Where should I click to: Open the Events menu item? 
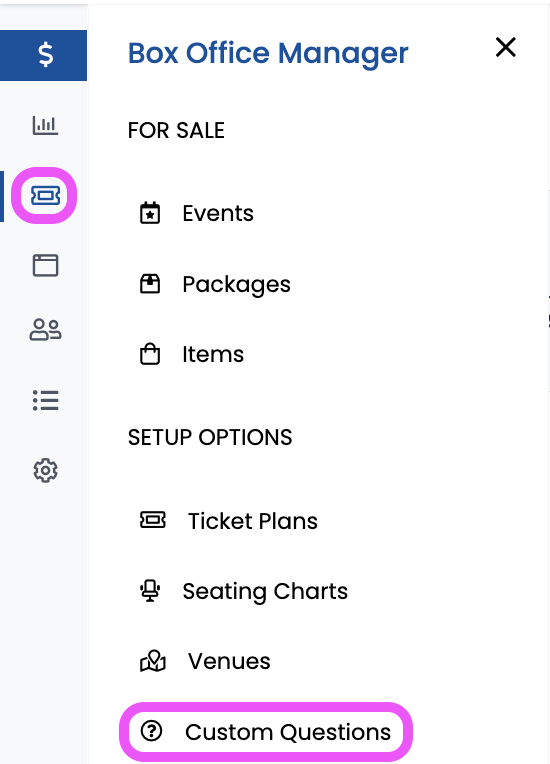218,213
